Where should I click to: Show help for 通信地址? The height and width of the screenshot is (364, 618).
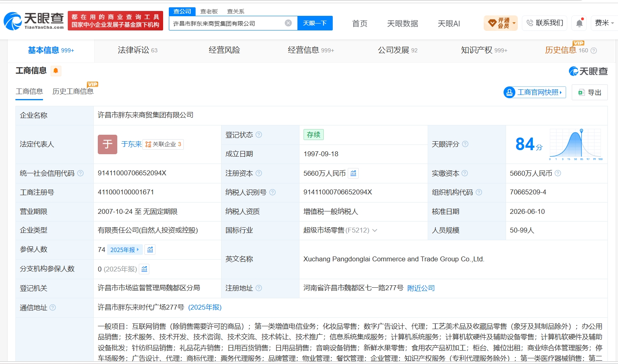tap(53, 308)
